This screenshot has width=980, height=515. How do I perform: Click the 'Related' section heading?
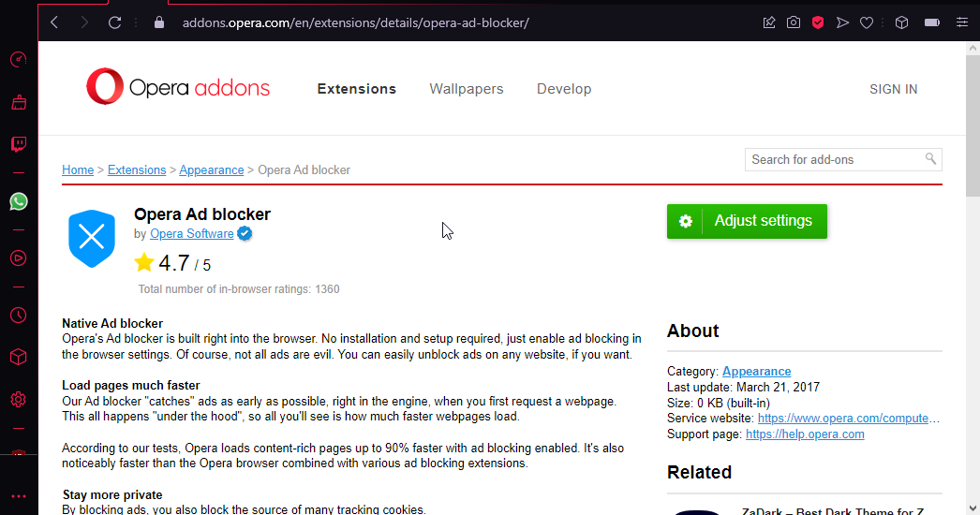pos(699,472)
